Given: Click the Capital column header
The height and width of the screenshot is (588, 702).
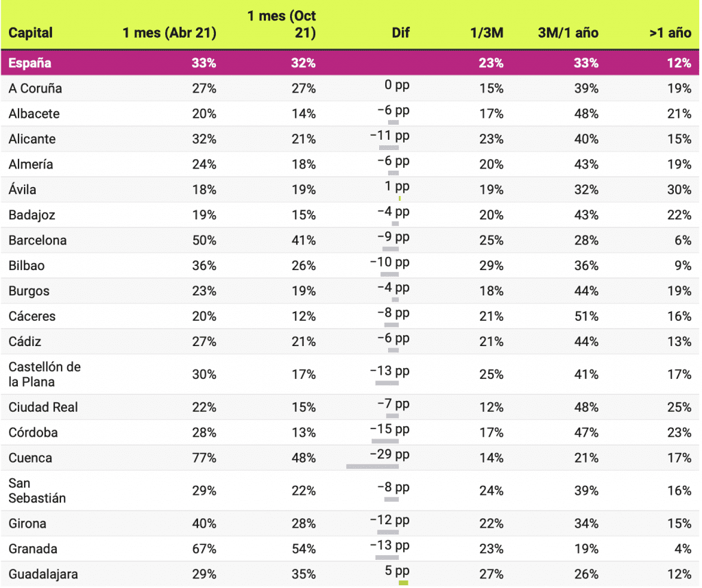Looking at the screenshot, I should coord(31,33).
